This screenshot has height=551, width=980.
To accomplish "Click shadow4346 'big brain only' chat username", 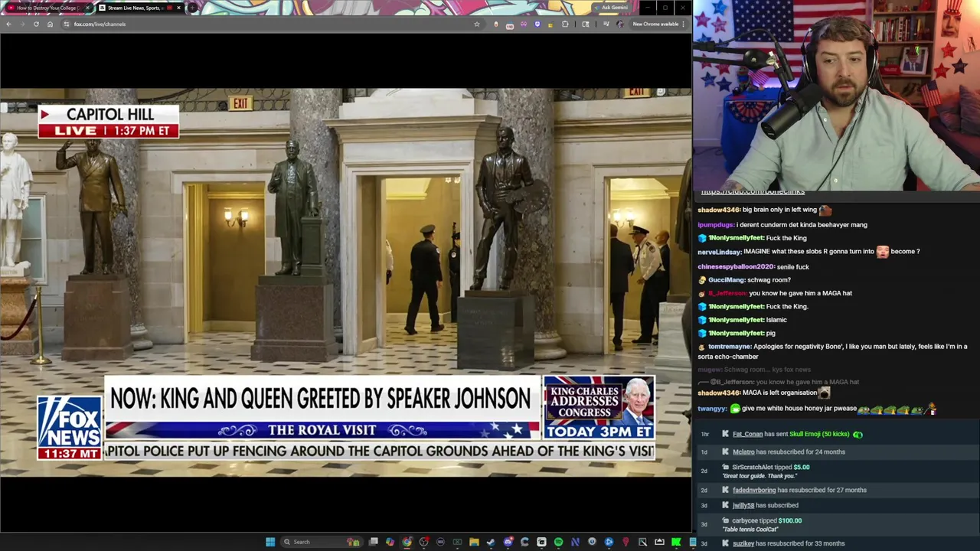I will (x=718, y=210).
